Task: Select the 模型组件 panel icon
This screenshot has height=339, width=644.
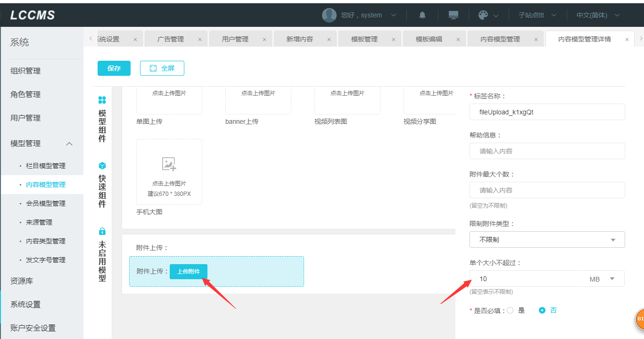Action: click(x=102, y=100)
